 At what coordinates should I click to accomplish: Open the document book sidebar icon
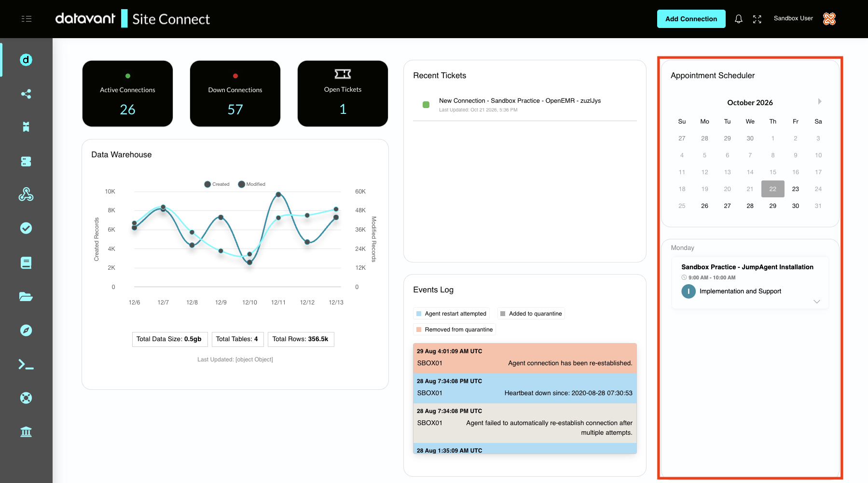pos(26,262)
